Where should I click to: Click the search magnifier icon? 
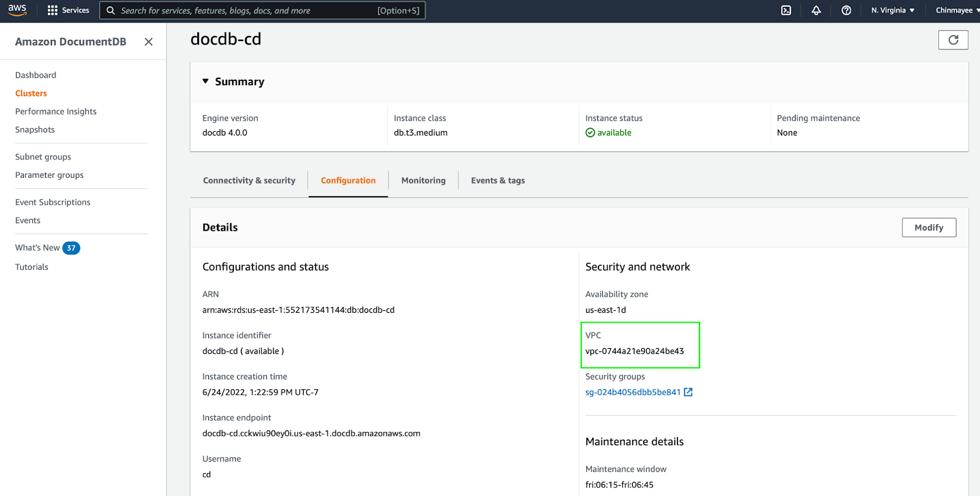(x=111, y=10)
